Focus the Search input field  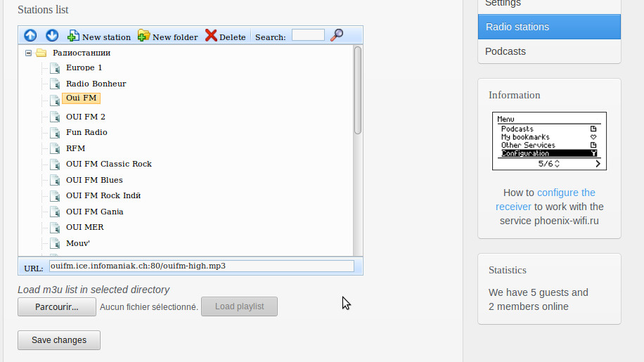pyautogui.click(x=308, y=35)
